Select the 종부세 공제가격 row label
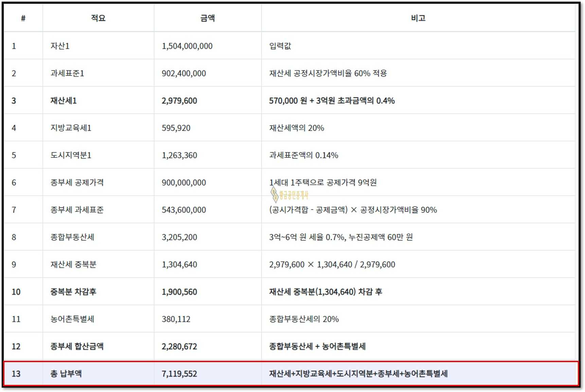The image size is (585, 392). pos(77,183)
